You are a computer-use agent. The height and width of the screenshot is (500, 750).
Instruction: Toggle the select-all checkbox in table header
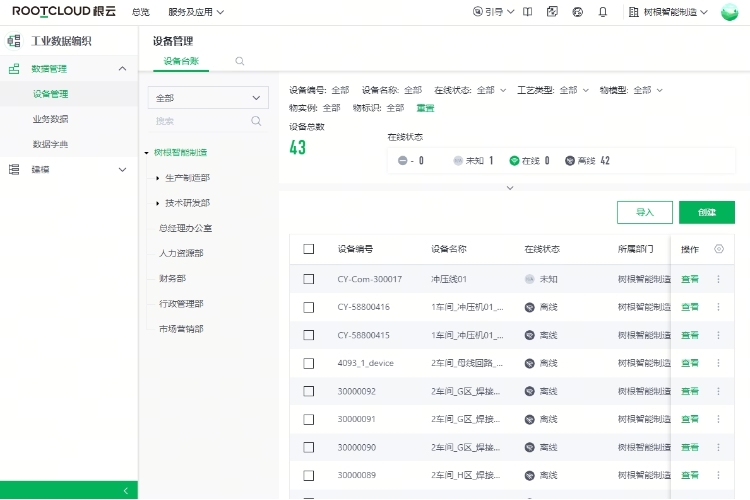click(x=309, y=249)
